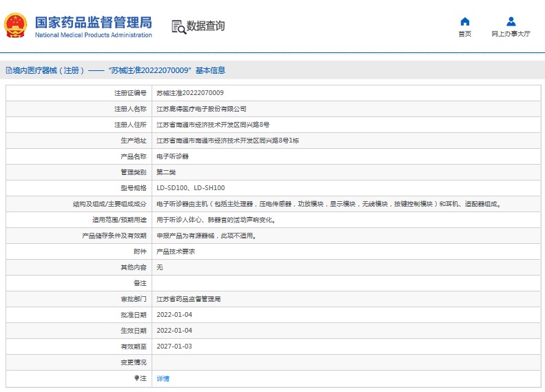Click the 变更情况 label
Screen dimensions: 545x392
[x=134, y=362]
